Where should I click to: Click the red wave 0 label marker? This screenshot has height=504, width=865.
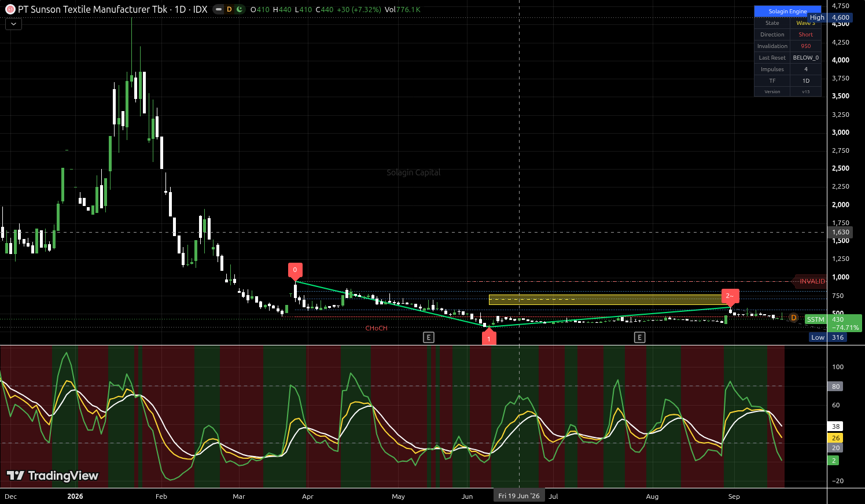coord(295,271)
